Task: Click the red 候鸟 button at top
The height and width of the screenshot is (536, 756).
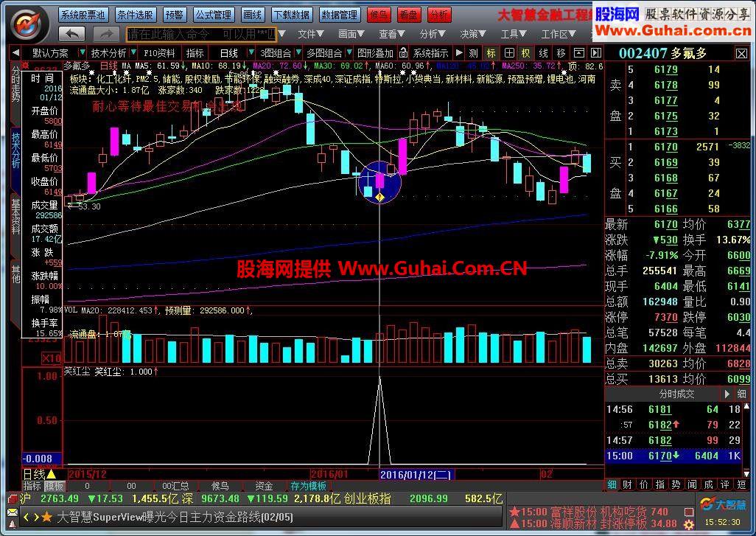Action: click(379, 15)
